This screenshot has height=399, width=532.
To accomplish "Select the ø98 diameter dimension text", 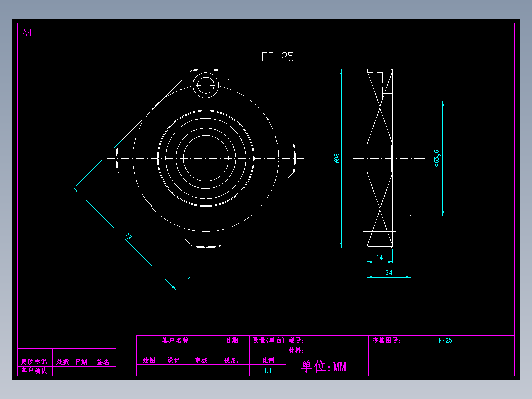I will pos(336,158).
